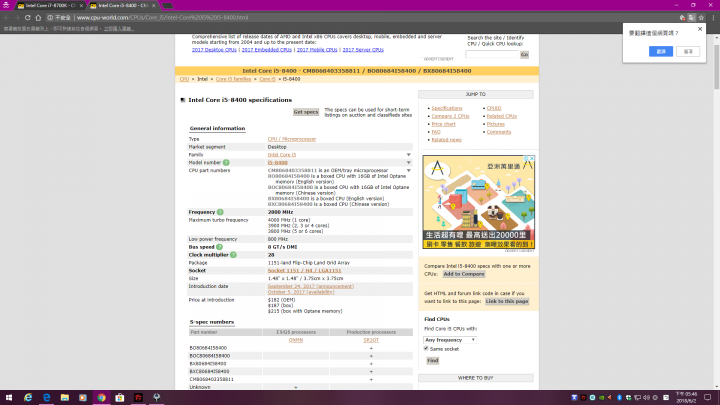
Task: Click the Chrome icon in the taskbar
Action: tap(101, 398)
